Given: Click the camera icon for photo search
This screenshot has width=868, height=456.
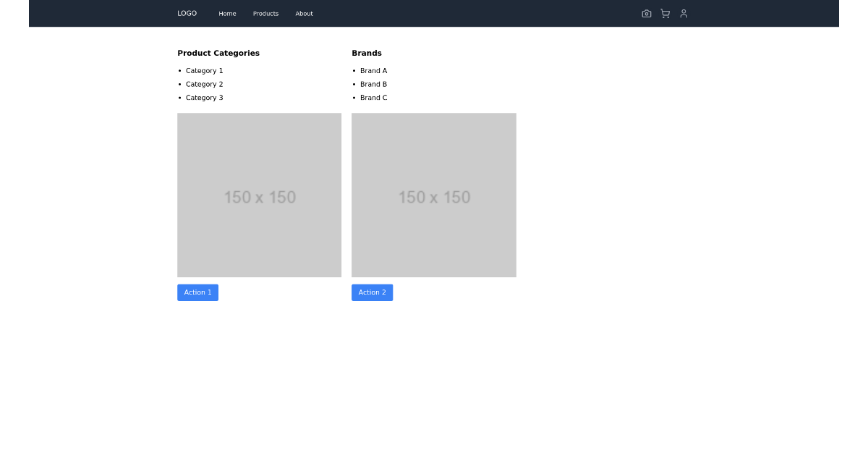Looking at the screenshot, I should (x=646, y=13).
